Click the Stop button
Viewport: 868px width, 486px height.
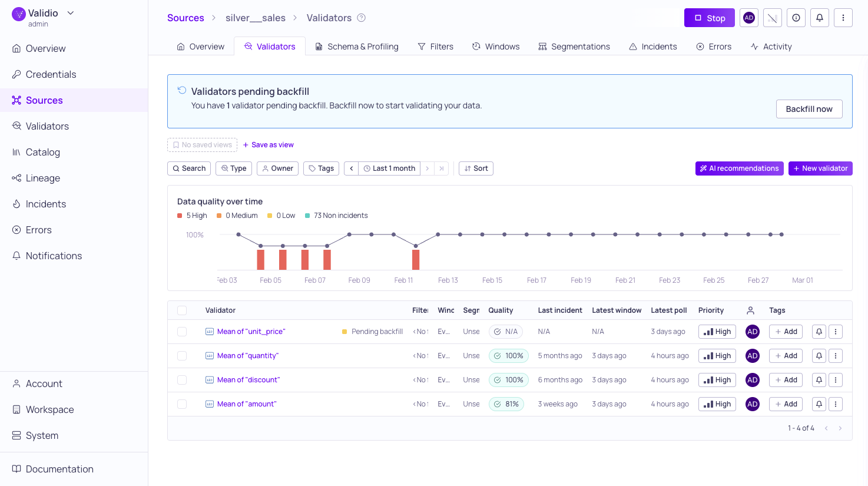(x=710, y=18)
